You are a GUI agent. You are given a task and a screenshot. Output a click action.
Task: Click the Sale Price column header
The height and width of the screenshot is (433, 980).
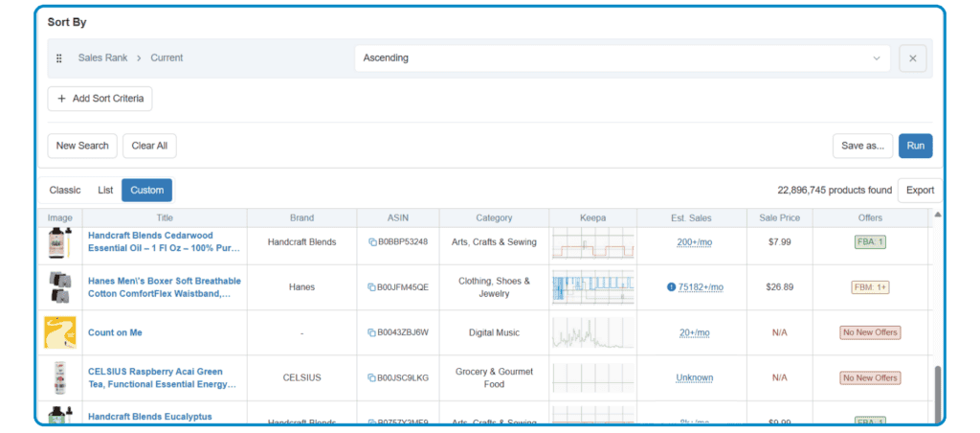[x=779, y=217]
